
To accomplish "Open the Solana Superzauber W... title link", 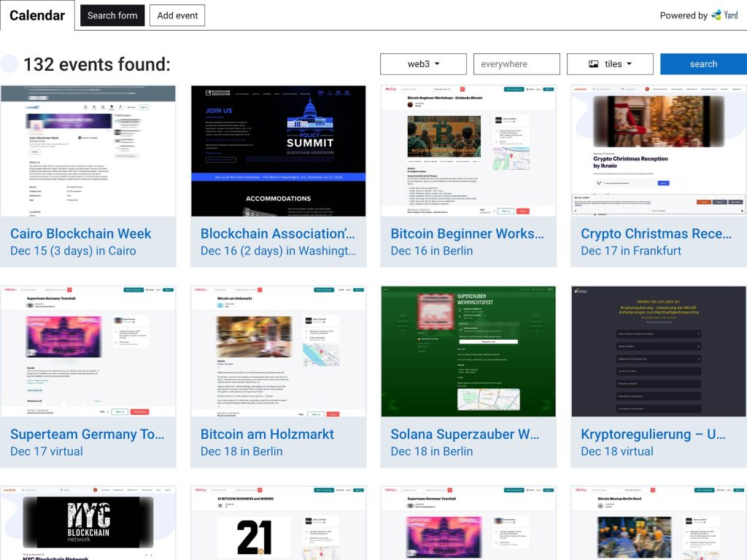I will [465, 434].
